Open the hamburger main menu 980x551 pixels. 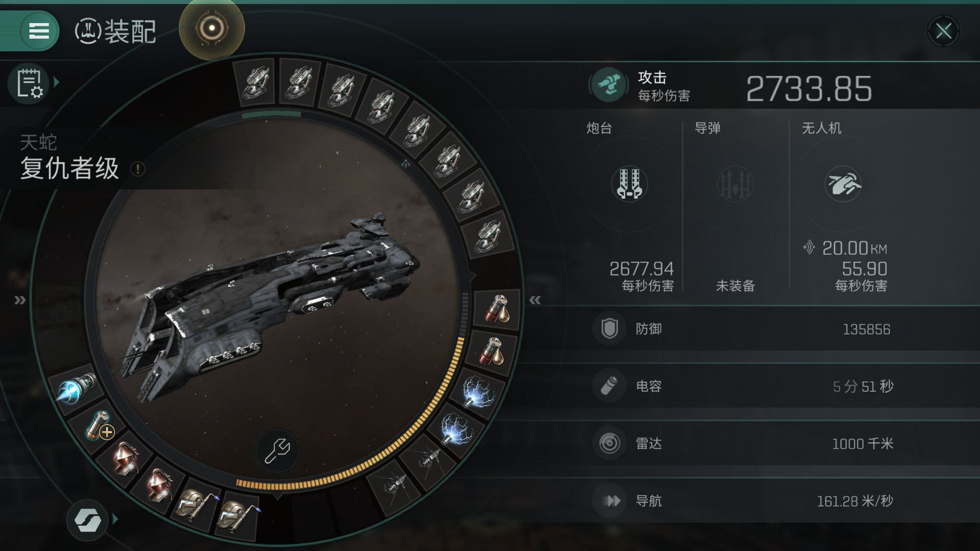[39, 31]
